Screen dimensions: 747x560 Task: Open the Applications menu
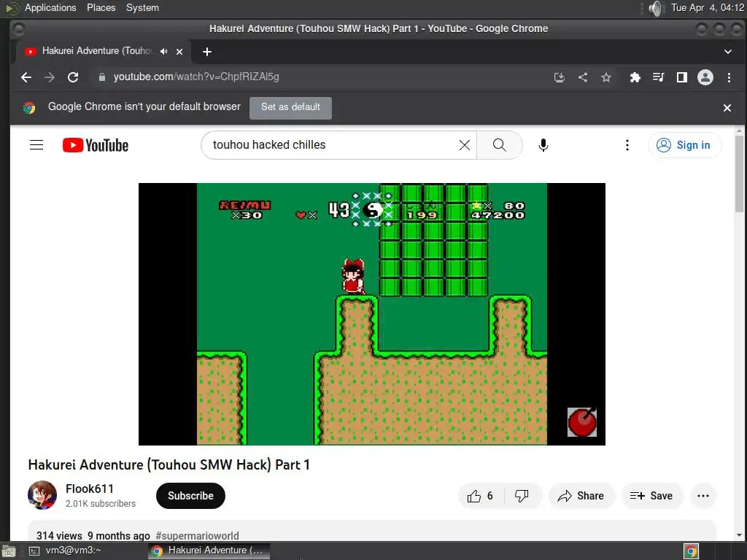pyautogui.click(x=50, y=7)
